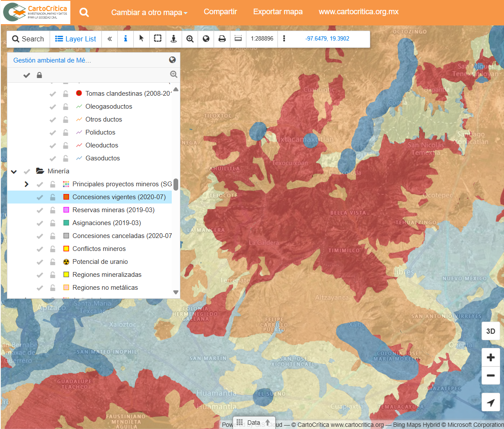
Task: Click the print map icon
Action: click(x=222, y=39)
